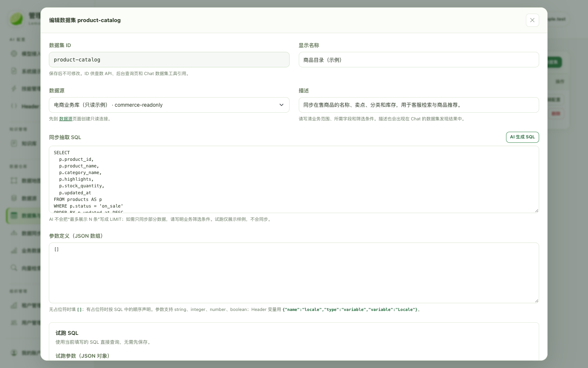This screenshot has height=368, width=588.
Task: Expand the data source chevron arrow
Action: [x=282, y=105]
